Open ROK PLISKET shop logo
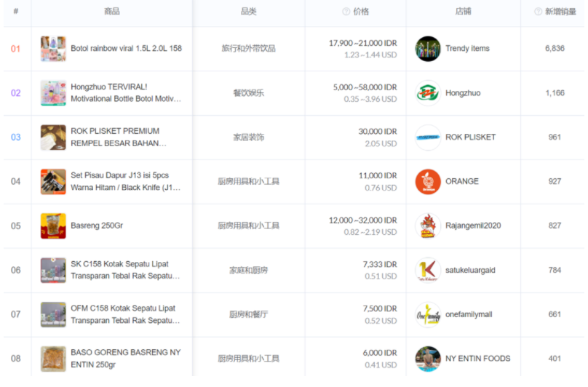The image size is (588, 387). 428,137
